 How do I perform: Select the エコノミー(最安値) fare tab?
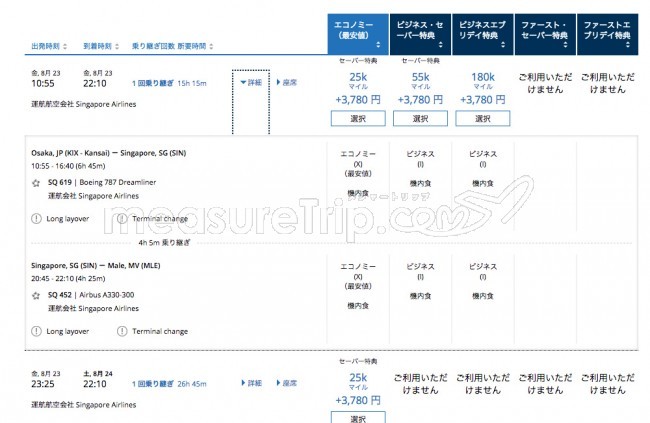click(358, 34)
